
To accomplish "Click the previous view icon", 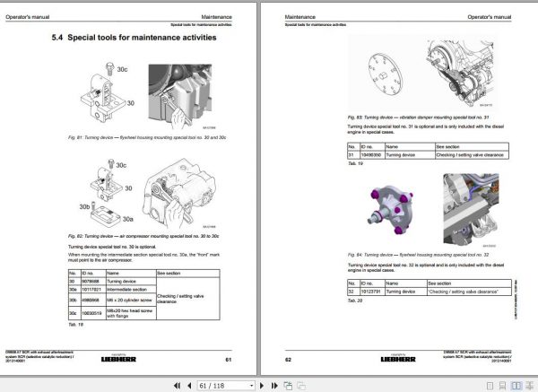I will 288,386.
